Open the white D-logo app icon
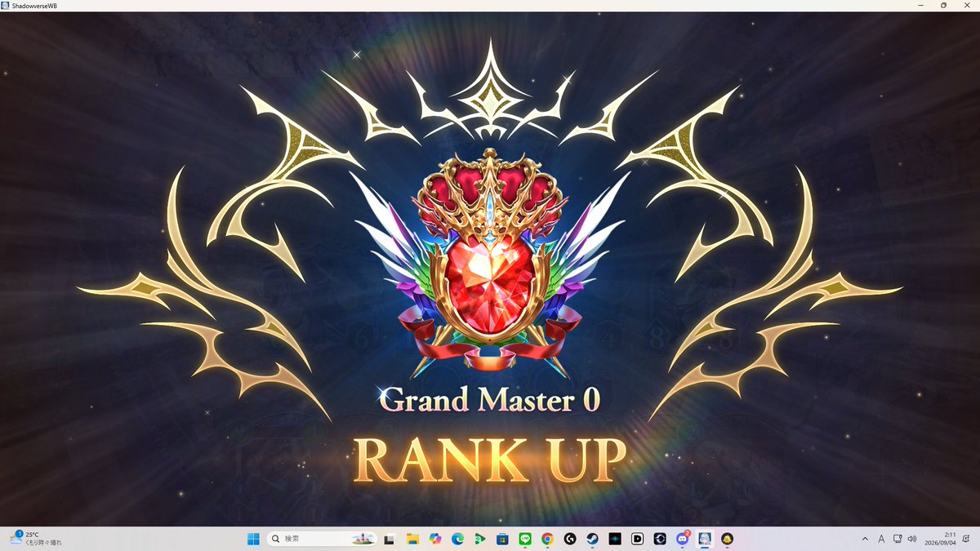 pyautogui.click(x=637, y=539)
